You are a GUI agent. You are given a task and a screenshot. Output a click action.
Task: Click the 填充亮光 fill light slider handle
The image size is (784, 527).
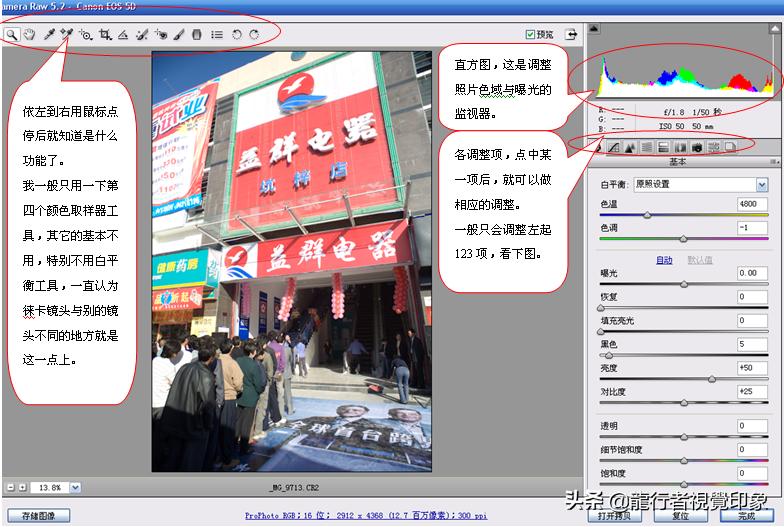click(x=601, y=332)
